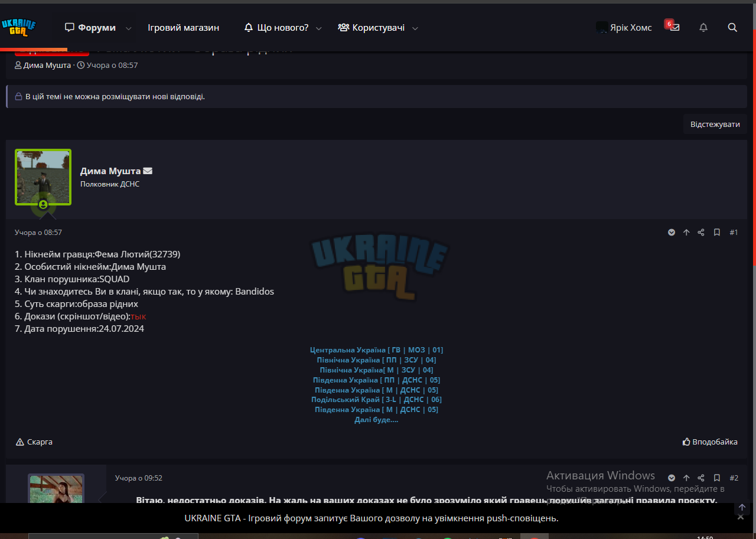
Task: Click the envelope icon next to Дима Мушта
Action: [x=148, y=171]
